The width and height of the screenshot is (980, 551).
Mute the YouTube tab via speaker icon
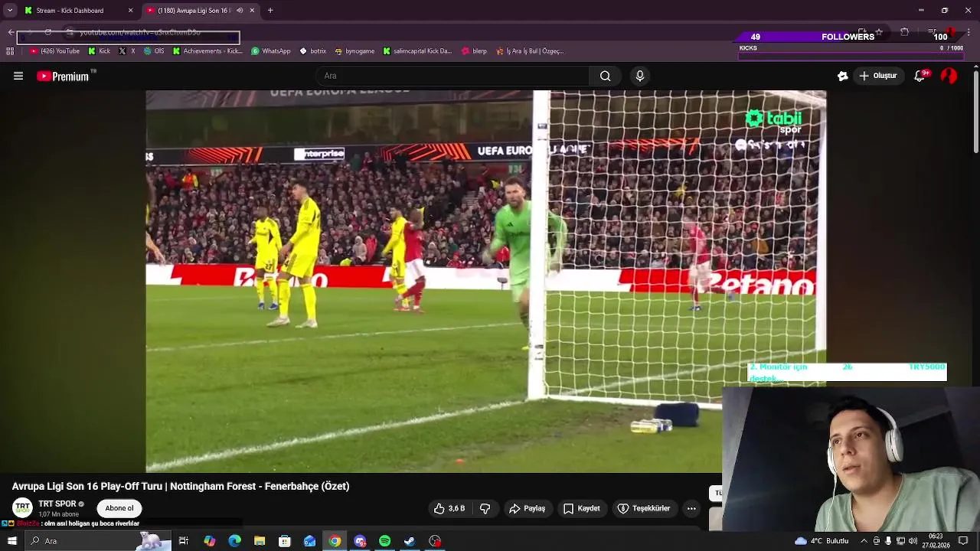coord(240,11)
